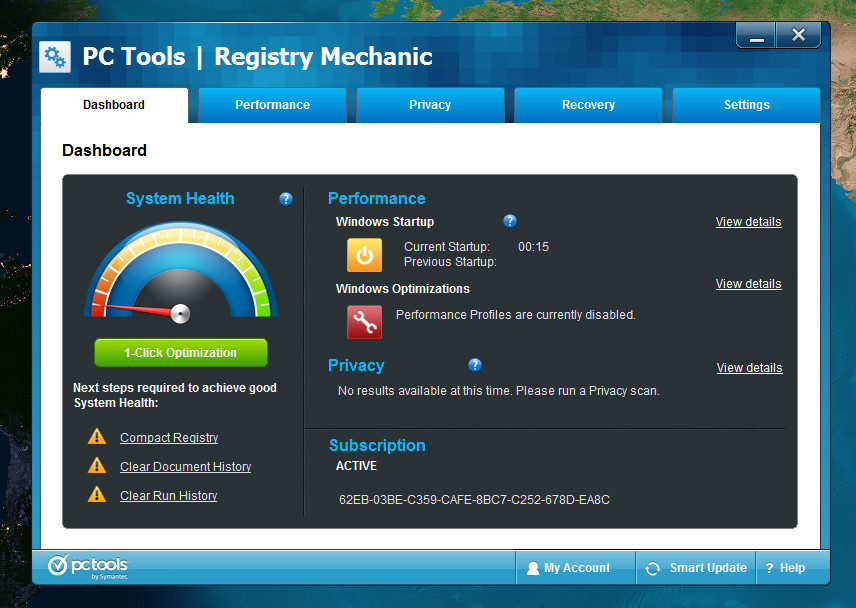Click the System Health gauge
This screenshot has height=608, width=856.
click(181, 271)
